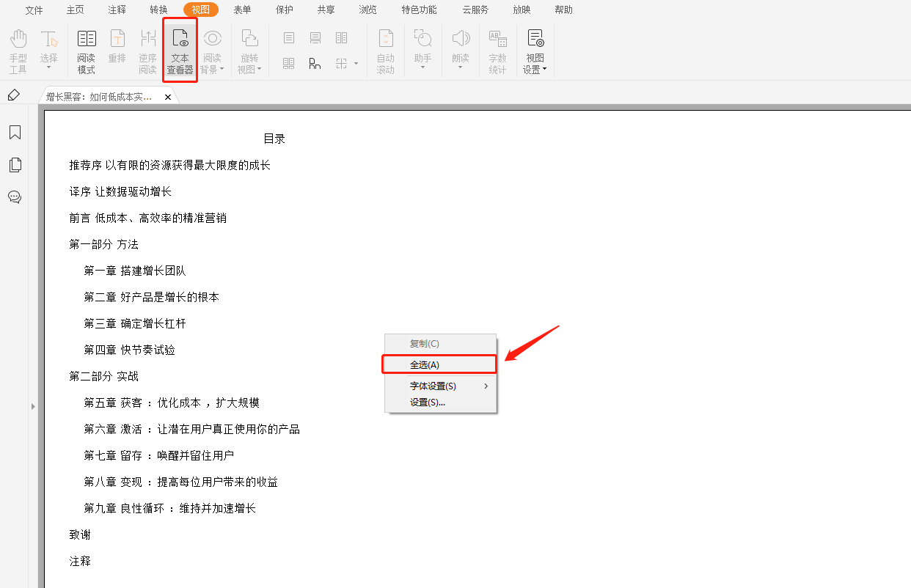Screen dimensions: 911x588
Task: Expand the left navigation panel arrow
Action: 33,405
